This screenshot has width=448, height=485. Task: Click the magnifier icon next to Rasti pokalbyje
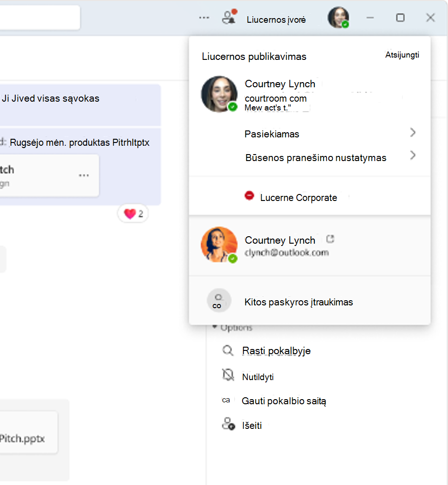228,350
